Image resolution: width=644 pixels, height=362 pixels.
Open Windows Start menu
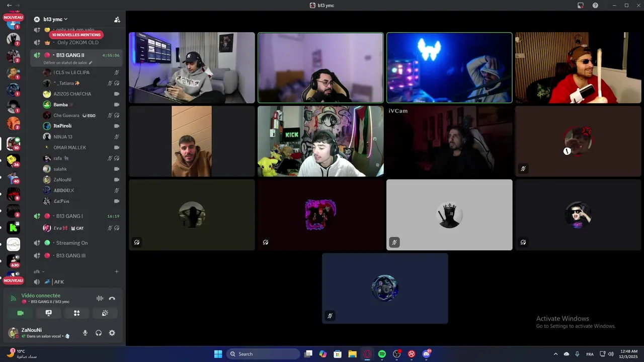click(218, 354)
